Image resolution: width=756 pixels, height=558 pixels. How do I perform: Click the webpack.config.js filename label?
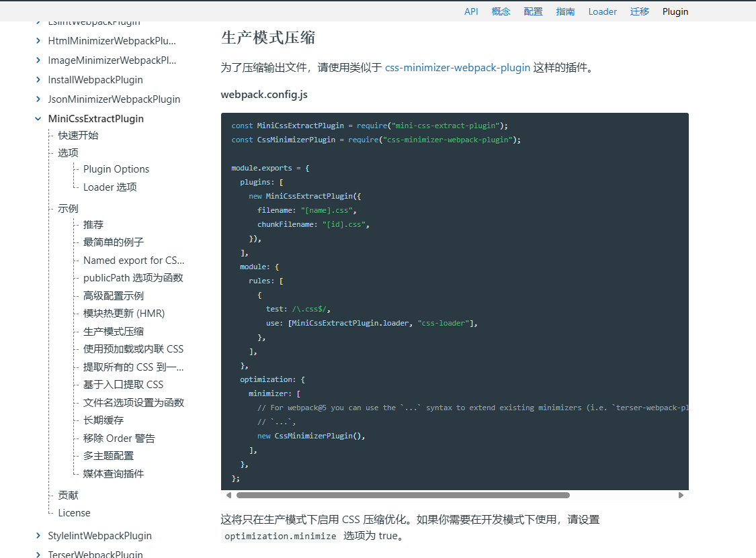[x=264, y=95]
